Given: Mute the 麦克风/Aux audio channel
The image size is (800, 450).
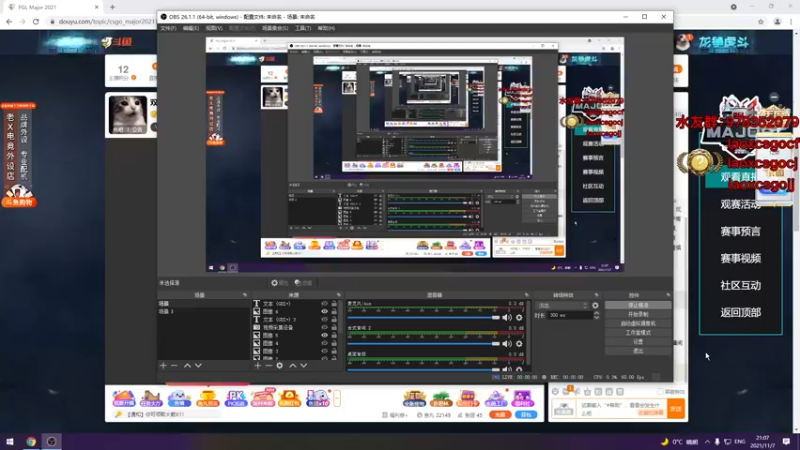Looking at the screenshot, I should (507, 317).
